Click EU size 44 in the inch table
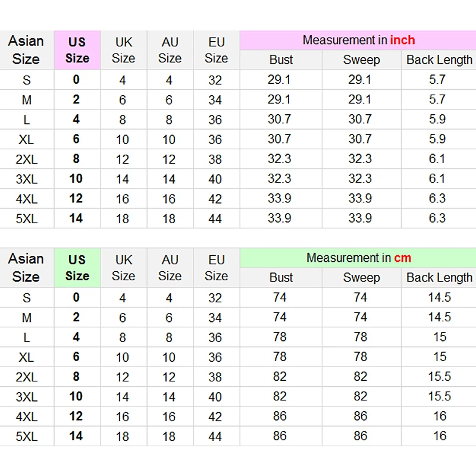 tap(215, 218)
